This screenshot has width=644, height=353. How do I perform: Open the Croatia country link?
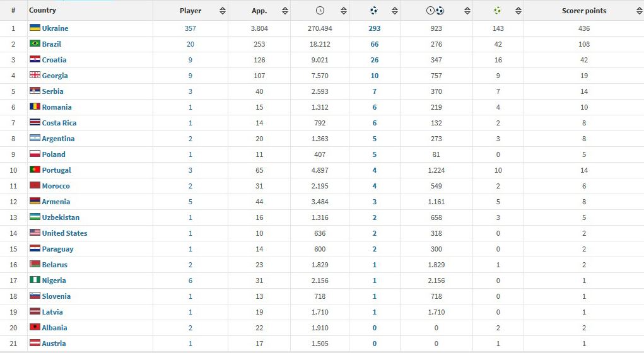click(x=54, y=60)
